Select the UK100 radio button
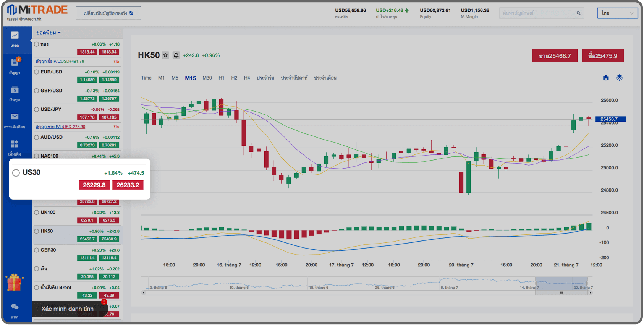Image resolution: width=644 pixels, height=325 pixels. point(37,213)
